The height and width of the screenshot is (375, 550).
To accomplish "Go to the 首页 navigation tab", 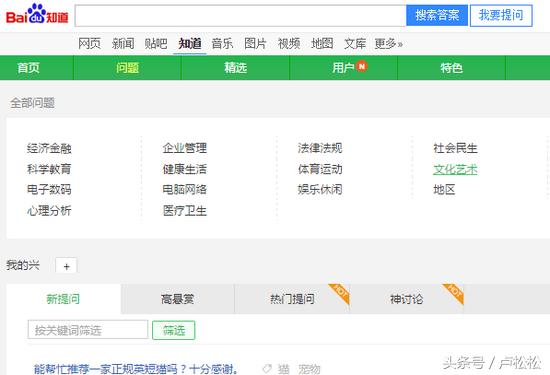I will pyautogui.click(x=28, y=67).
